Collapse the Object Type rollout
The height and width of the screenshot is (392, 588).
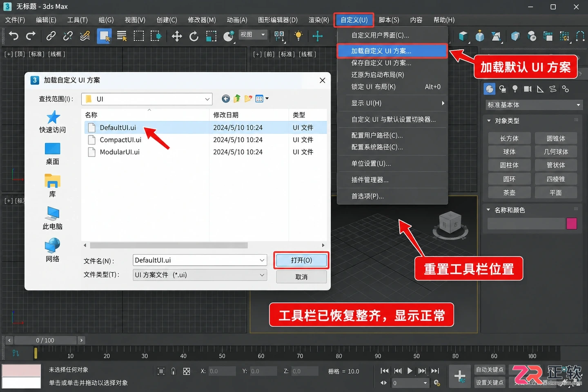point(489,121)
